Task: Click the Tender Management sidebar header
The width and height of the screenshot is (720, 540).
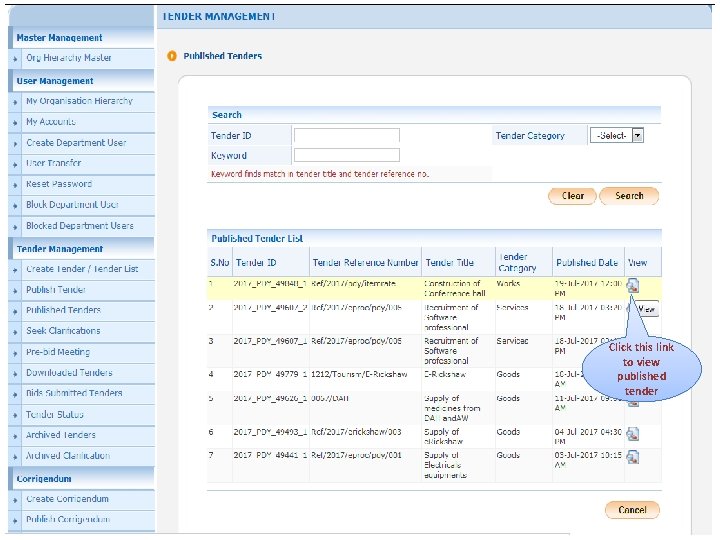Action: coord(60,249)
